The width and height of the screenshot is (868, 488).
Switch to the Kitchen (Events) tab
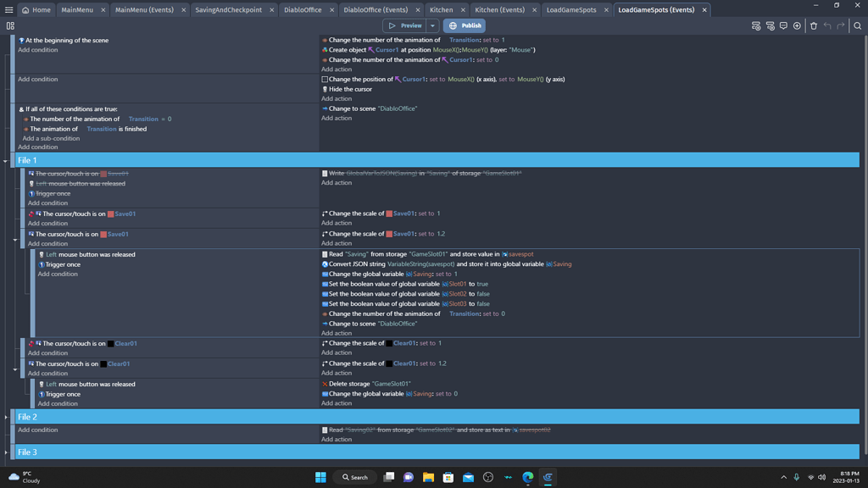click(500, 8)
